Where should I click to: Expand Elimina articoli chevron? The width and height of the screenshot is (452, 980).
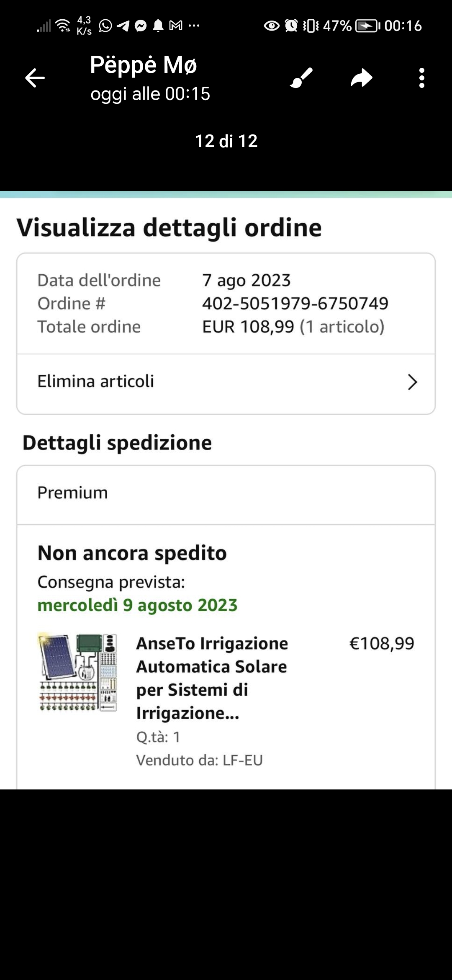pyautogui.click(x=413, y=382)
